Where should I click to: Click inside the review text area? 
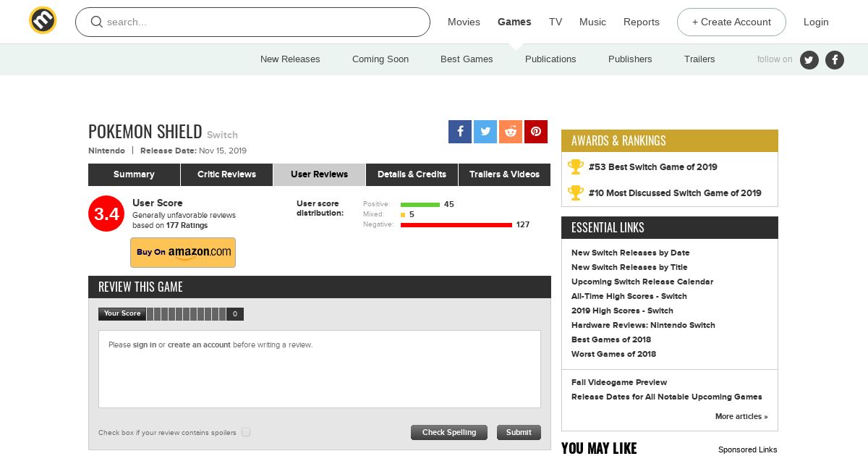point(320,369)
